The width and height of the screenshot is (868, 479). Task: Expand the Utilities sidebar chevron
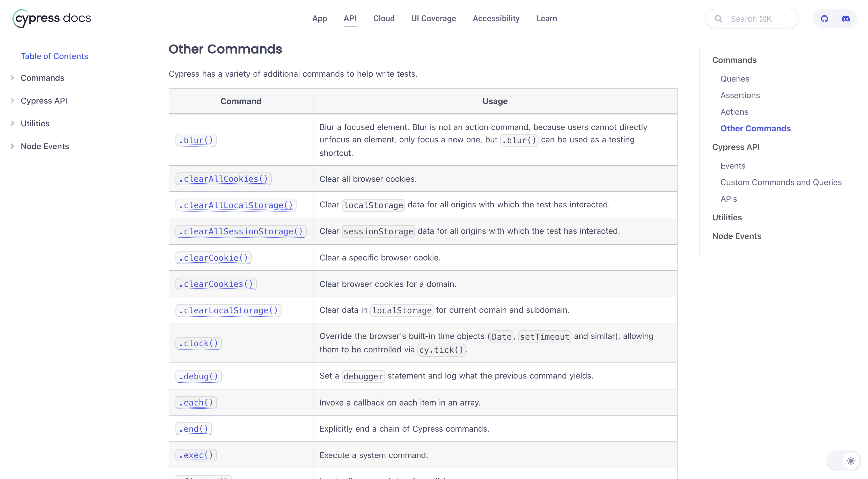12,123
